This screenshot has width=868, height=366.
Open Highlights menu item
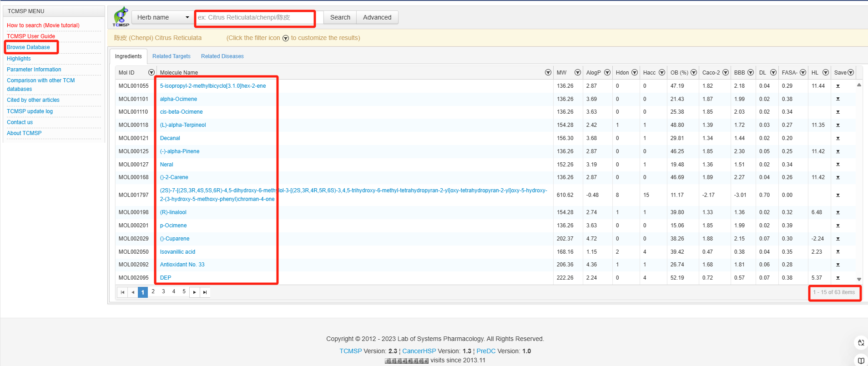coord(19,59)
